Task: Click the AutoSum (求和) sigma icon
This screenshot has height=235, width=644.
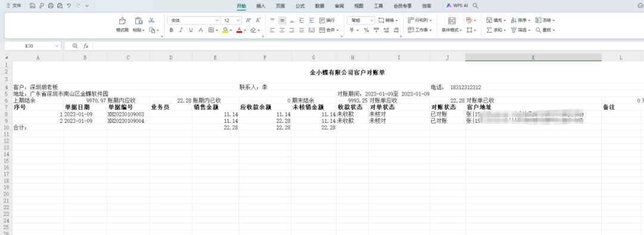Action: tap(489, 30)
